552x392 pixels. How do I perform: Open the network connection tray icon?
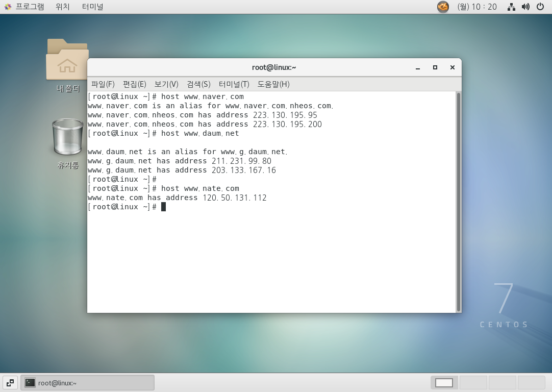[x=511, y=7]
